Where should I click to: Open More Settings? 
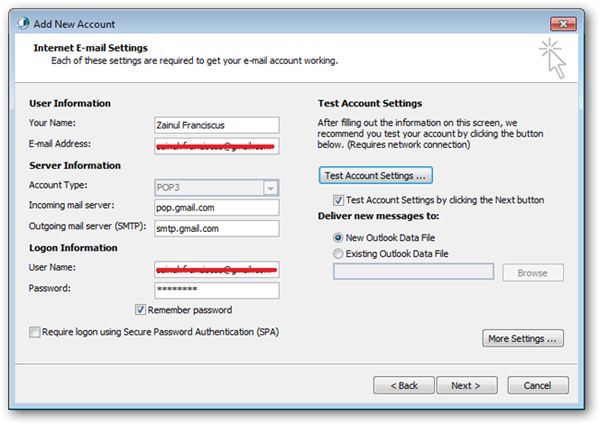pyautogui.click(x=523, y=339)
